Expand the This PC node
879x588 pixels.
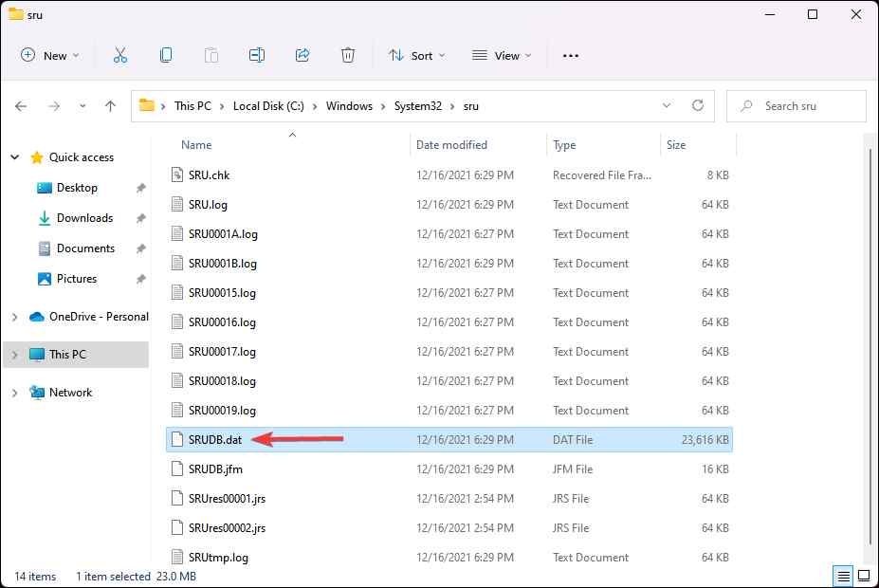14,355
